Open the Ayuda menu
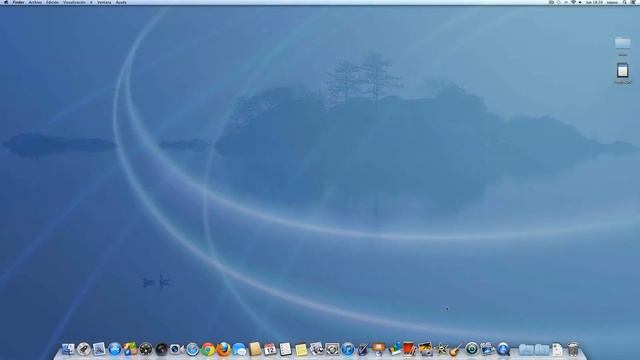Viewport: 640px width, 360px height. point(121,2)
